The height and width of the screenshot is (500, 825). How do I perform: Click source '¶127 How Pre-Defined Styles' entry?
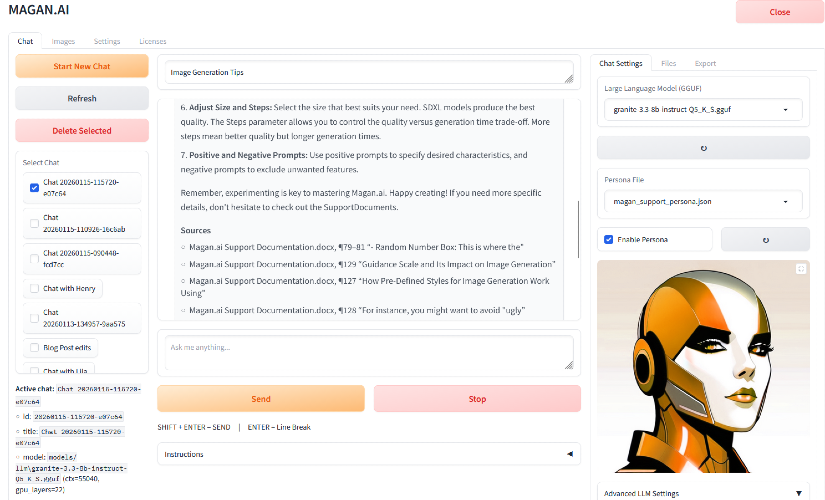tap(365, 287)
